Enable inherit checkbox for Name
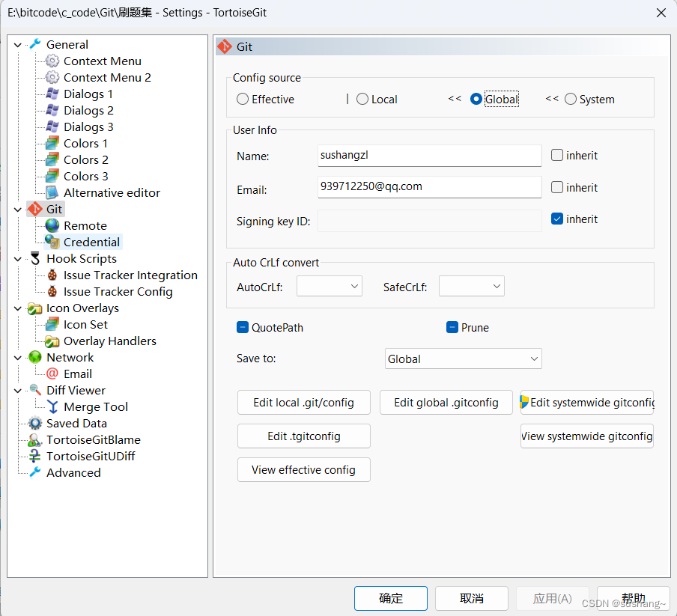Screen dimensions: 677x616 coord(557,156)
